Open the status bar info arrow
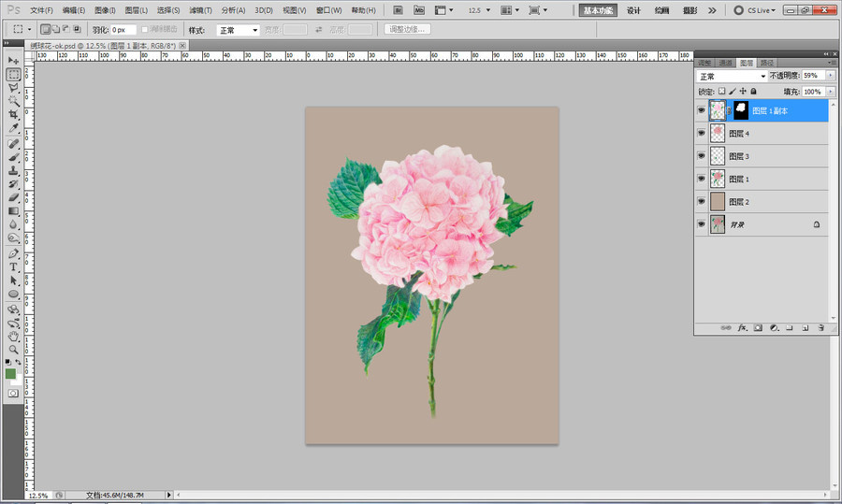 pyautogui.click(x=169, y=495)
